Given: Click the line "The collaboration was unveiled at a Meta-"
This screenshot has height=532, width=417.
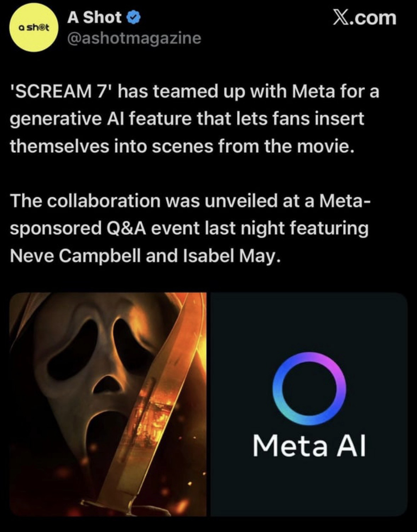Looking at the screenshot, I should 191,201.
